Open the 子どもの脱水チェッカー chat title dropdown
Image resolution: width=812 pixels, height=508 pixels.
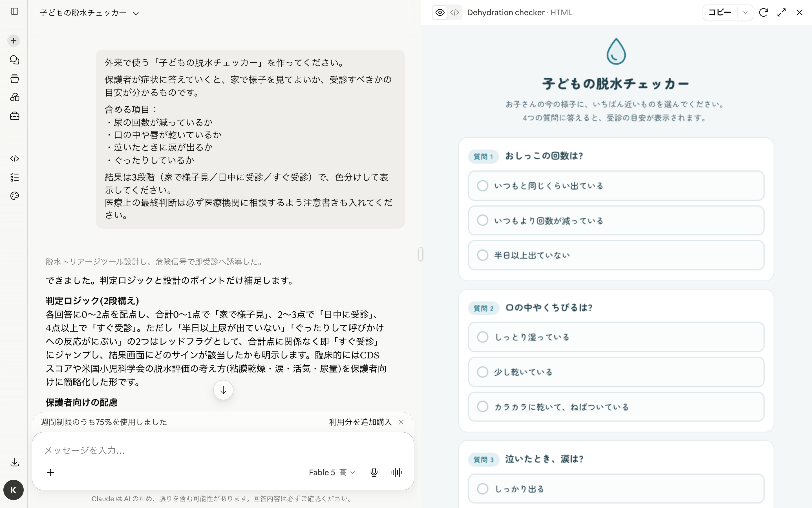pos(89,13)
